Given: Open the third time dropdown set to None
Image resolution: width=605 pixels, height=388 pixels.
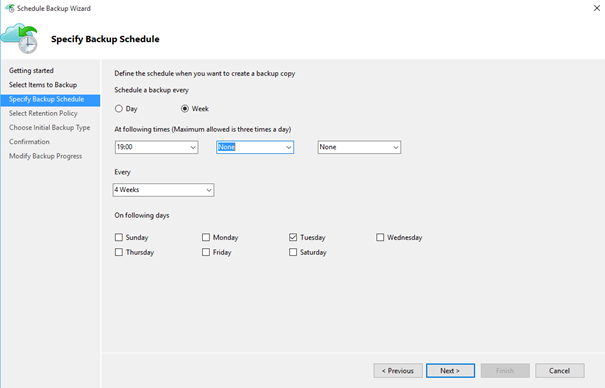Looking at the screenshot, I should (x=359, y=147).
